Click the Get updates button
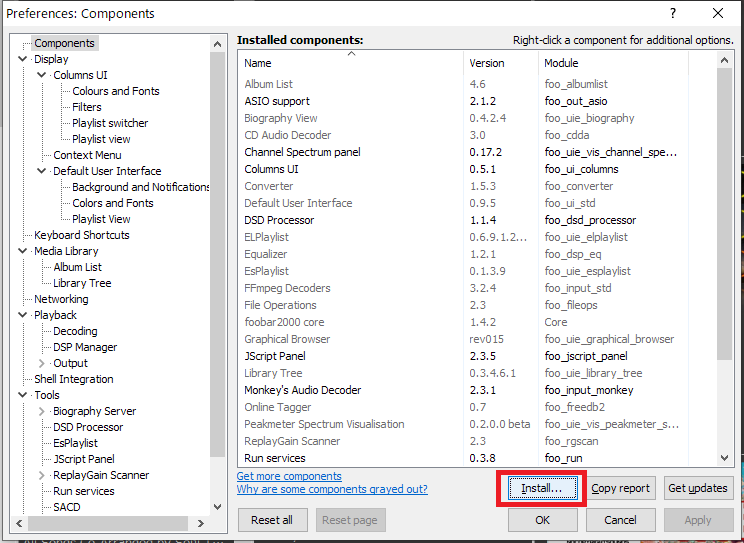The image size is (744, 543). (x=698, y=488)
